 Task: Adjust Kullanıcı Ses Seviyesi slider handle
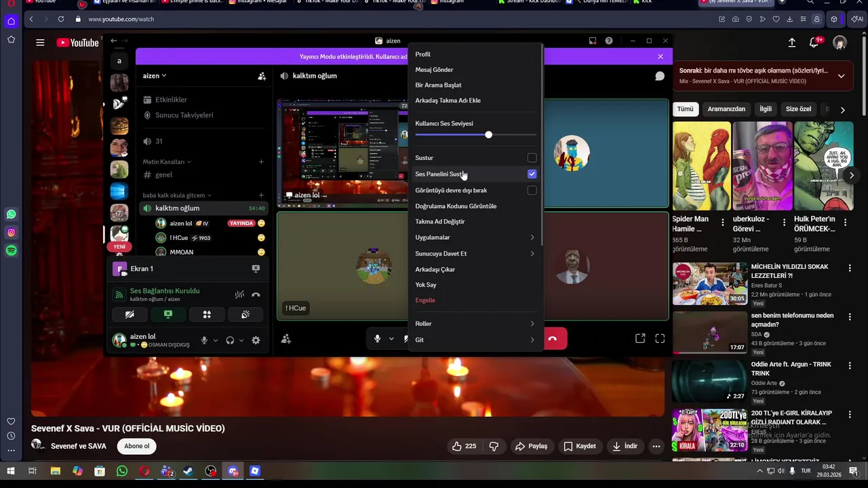point(488,135)
